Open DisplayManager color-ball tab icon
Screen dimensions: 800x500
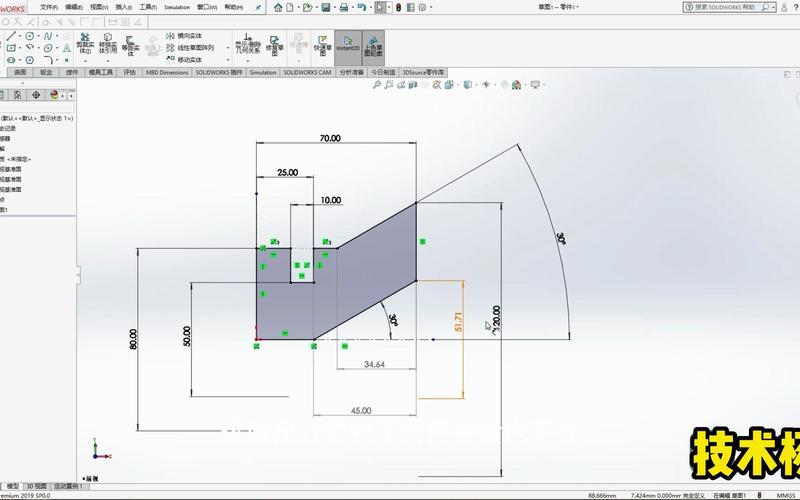[54, 95]
